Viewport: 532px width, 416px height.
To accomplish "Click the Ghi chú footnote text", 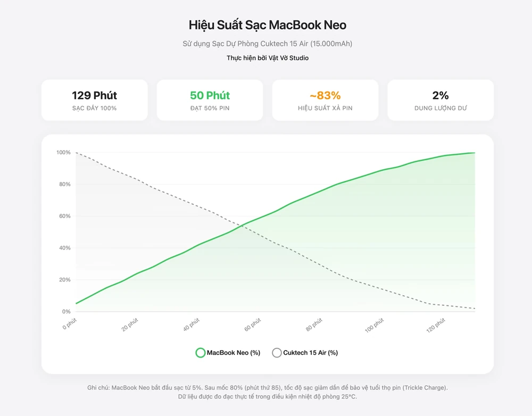I will point(268,388).
